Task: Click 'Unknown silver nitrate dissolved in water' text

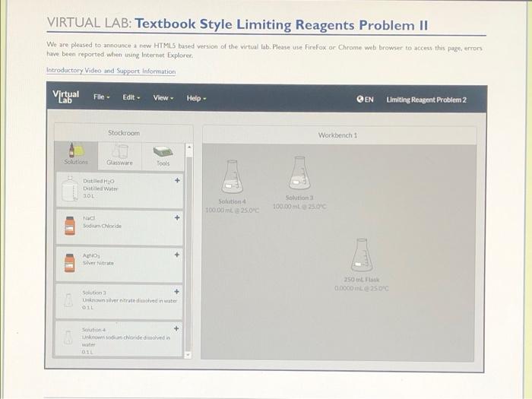Action: (x=130, y=301)
